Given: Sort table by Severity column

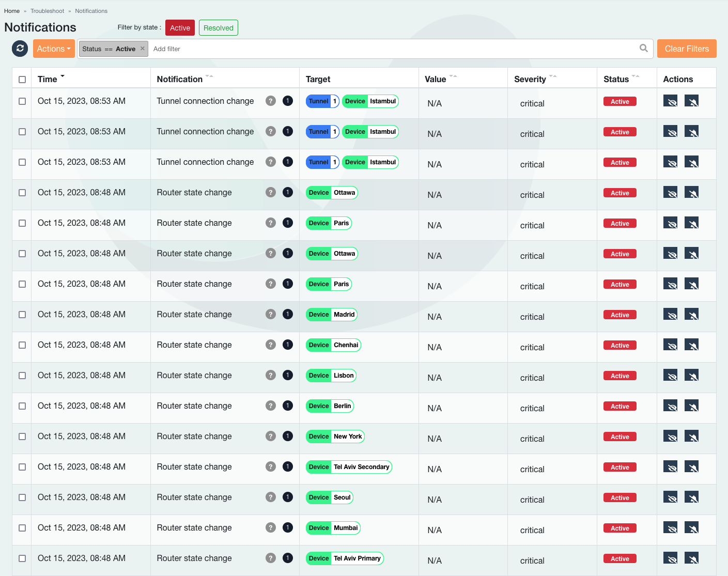Looking at the screenshot, I should [x=530, y=79].
